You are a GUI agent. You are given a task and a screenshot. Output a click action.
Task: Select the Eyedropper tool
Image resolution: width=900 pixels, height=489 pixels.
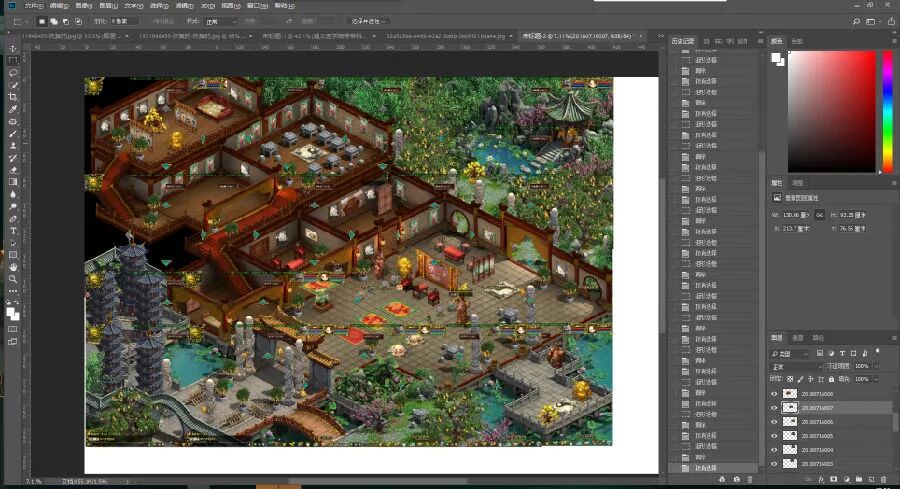pos(13,109)
